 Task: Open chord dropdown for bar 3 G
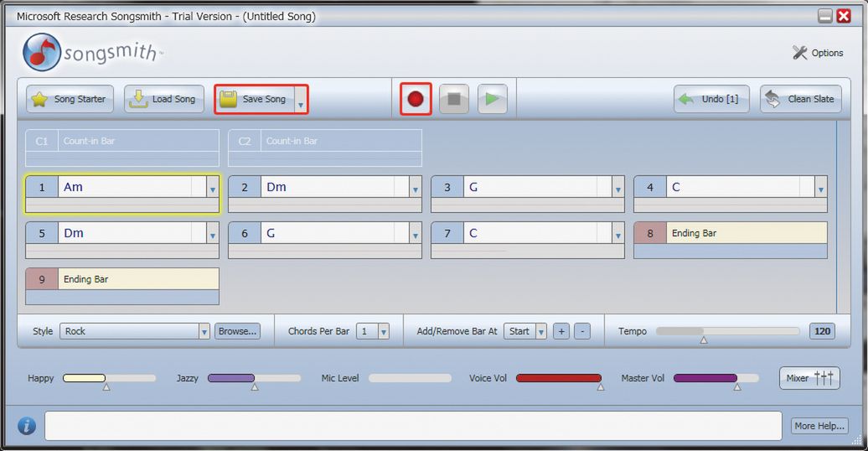click(x=617, y=187)
